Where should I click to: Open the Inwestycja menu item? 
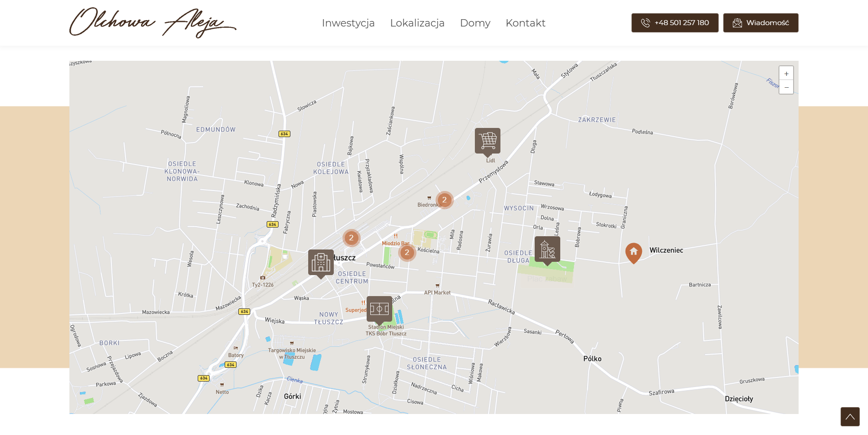coord(348,23)
